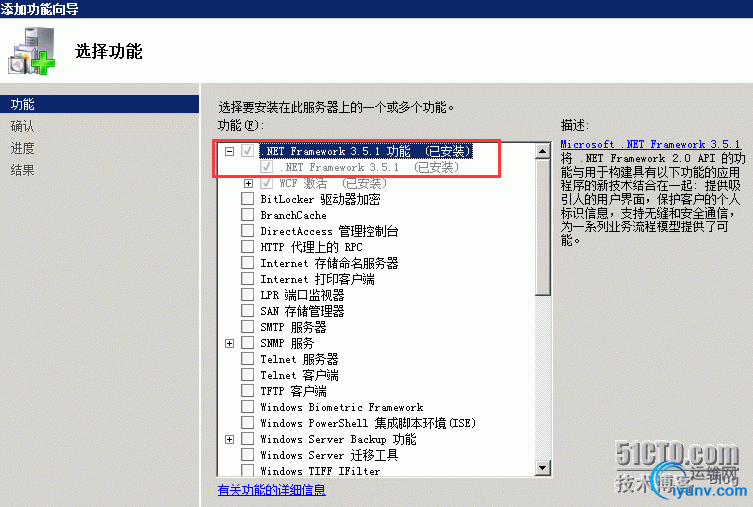Toggle the .NET Framework 3.5.1 功能 checkbox
The height and width of the screenshot is (507, 753).
247,151
